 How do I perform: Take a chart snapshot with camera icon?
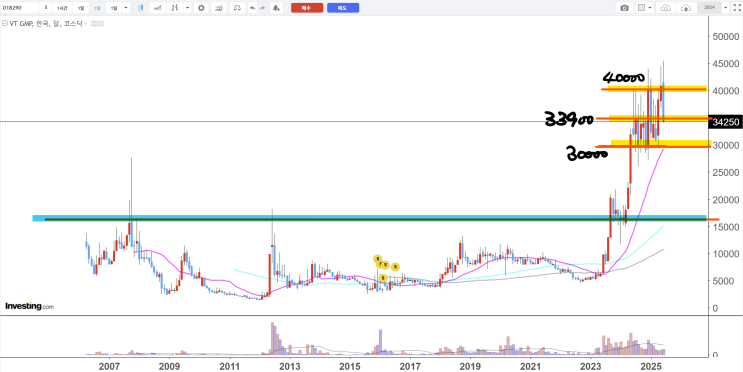pyautogui.click(x=625, y=8)
